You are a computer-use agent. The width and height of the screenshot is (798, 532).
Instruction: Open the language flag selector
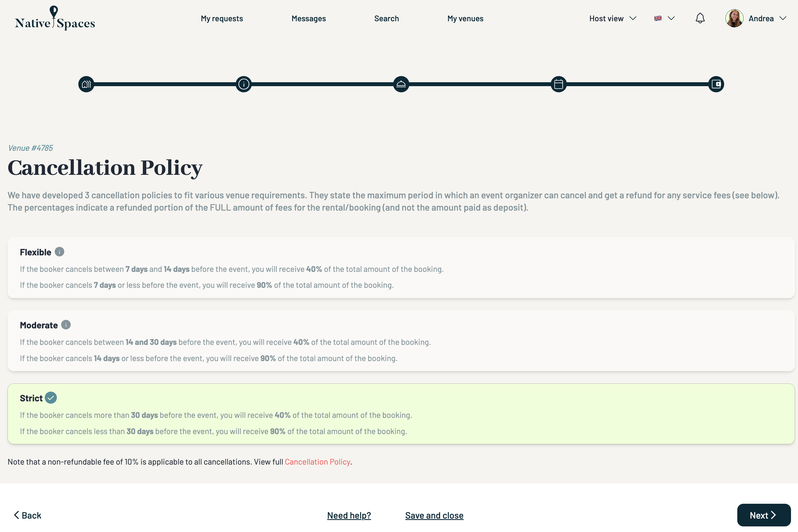[664, 18]
